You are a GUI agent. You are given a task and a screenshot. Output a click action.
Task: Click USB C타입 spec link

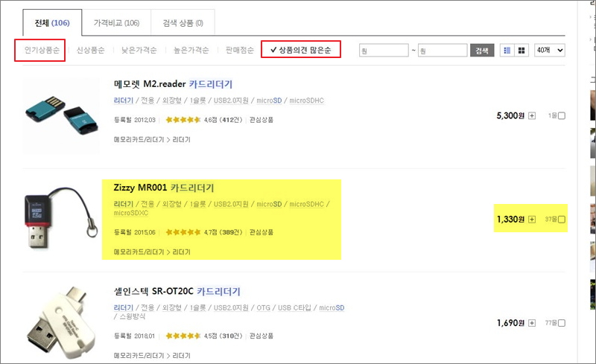(294, 307)
